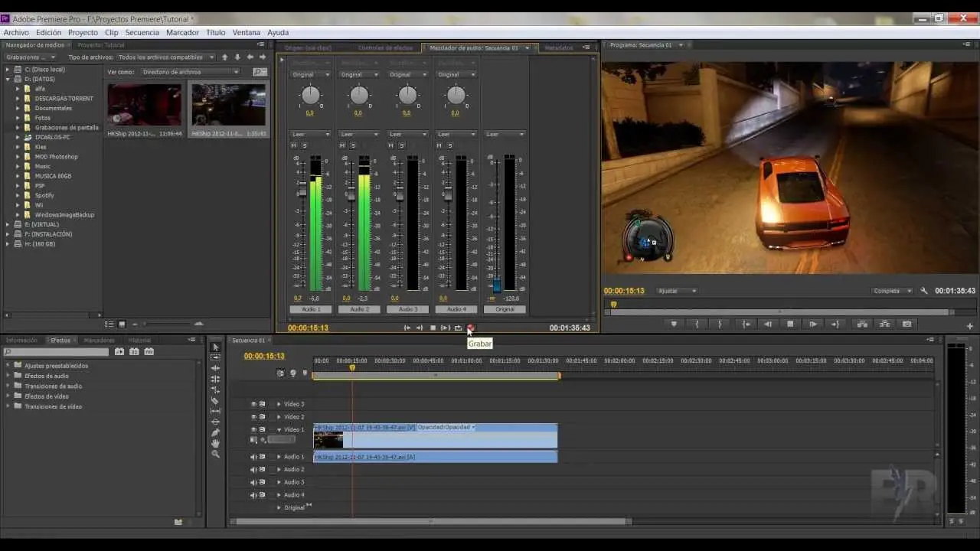Screen dimensions: 980x551
Task: Step forward one frame in Program monitor
Action: tap(813, 324)
